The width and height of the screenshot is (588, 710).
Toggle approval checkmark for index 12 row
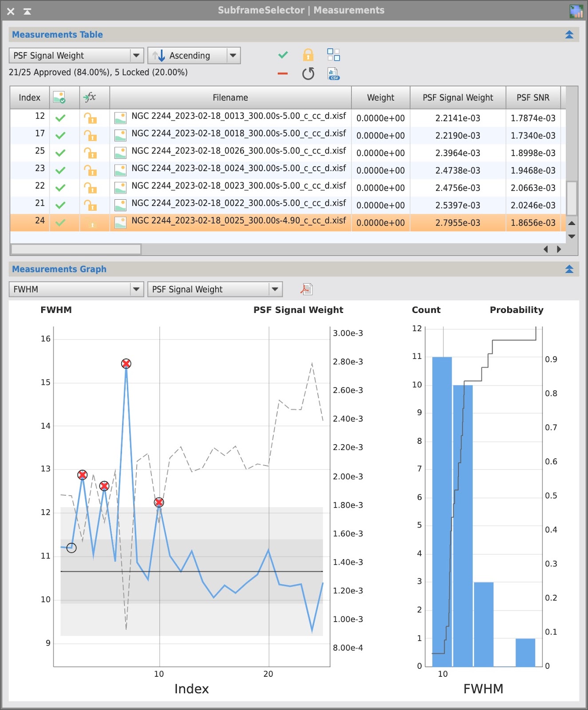coord(60,118)
